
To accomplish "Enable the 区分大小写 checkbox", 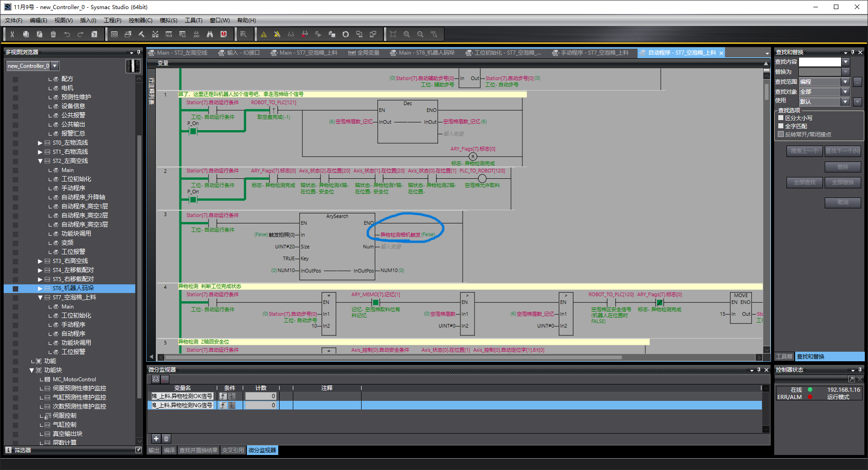I will click(x=781, y=118).
